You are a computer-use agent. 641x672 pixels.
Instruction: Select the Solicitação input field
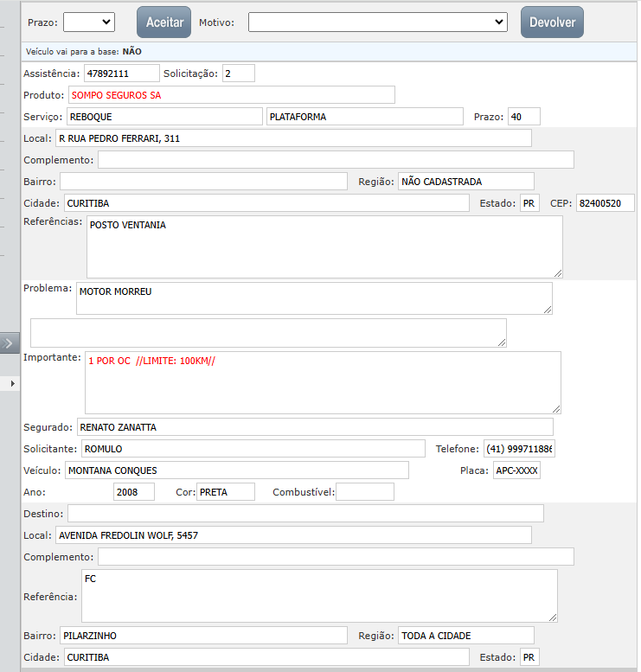click(x=238, y=74)
